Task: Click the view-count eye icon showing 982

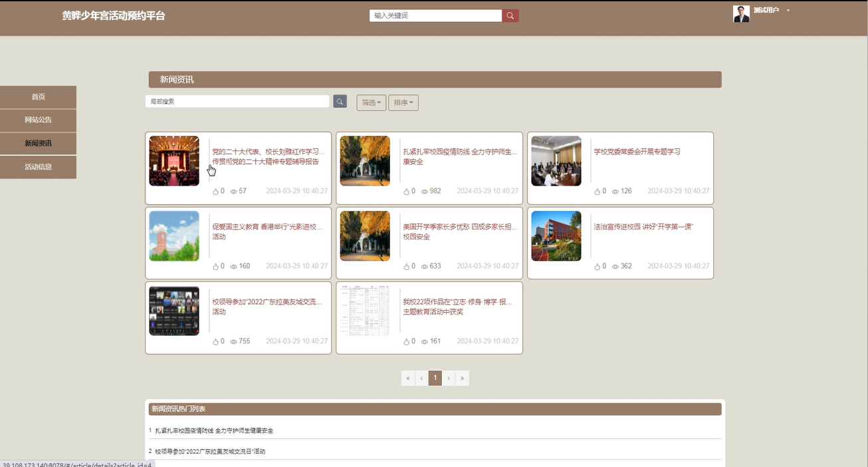Action: point(424,192)
